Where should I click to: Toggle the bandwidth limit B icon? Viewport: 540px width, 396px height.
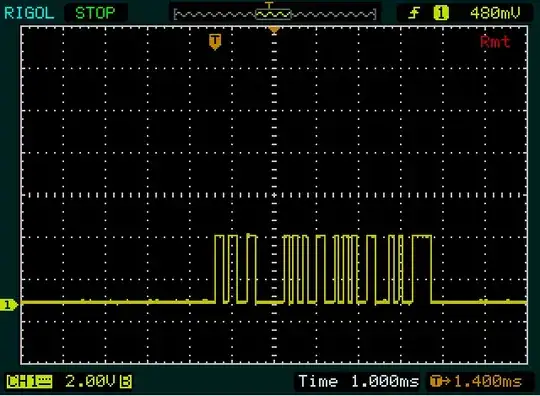pos(126,382)
